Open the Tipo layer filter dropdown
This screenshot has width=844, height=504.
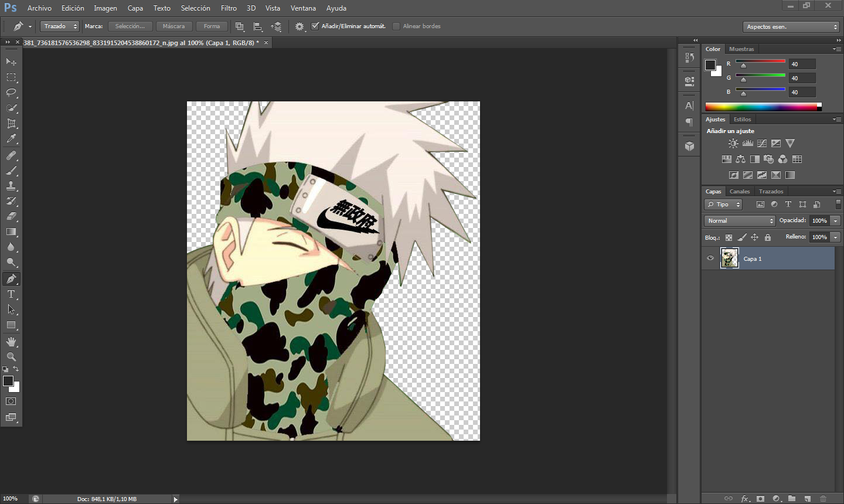click(x=723, y=205)
